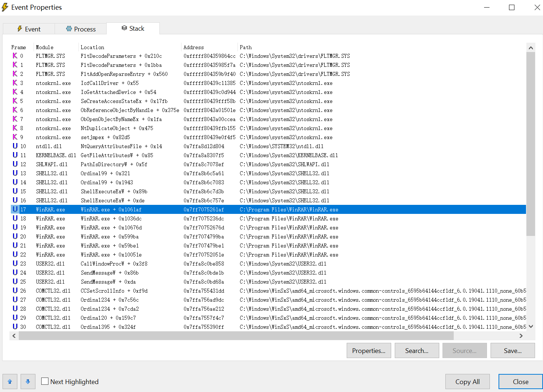Click the U icon on highlighted frame 17
The image size is (543, 392).
pyautogui.click(x=15, y=209)
